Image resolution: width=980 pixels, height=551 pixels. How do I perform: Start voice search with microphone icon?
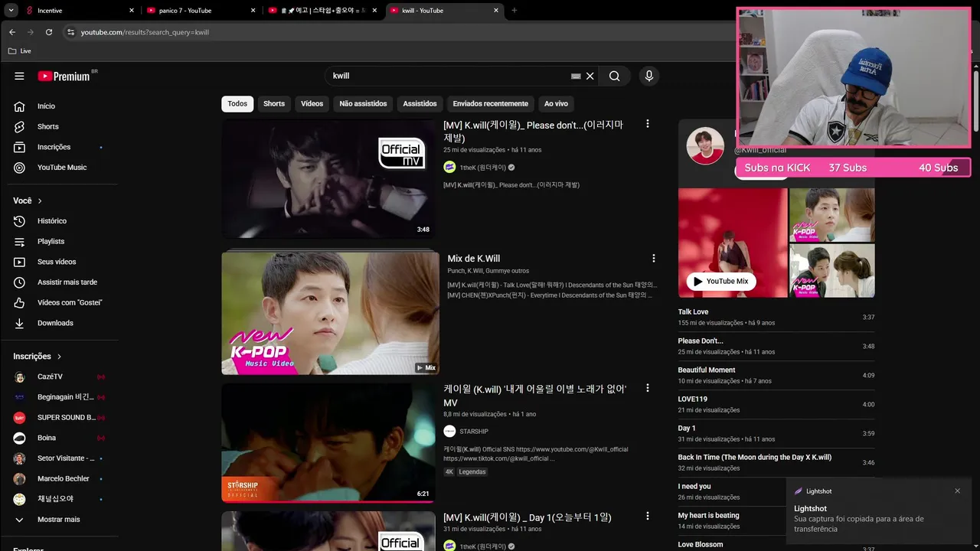coord(649,76)
